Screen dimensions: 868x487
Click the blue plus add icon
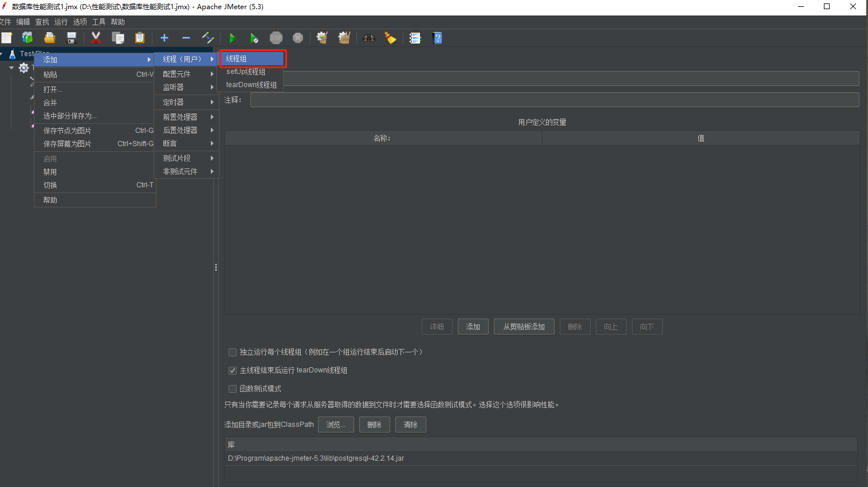(x=164, y=38)
